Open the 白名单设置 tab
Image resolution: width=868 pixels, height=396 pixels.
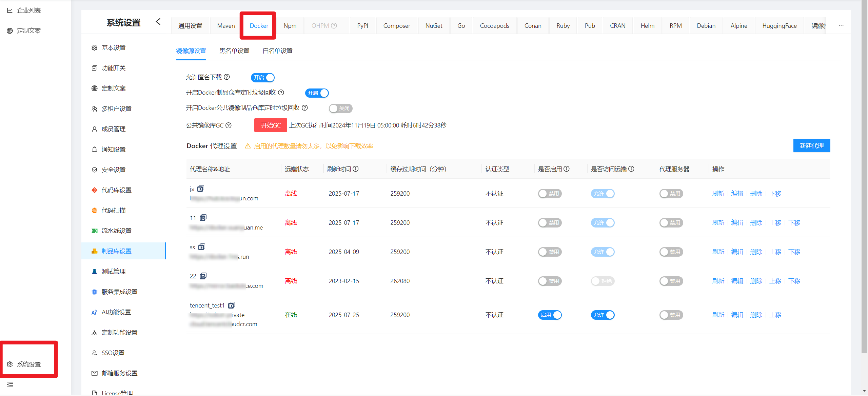click(277, 51)
